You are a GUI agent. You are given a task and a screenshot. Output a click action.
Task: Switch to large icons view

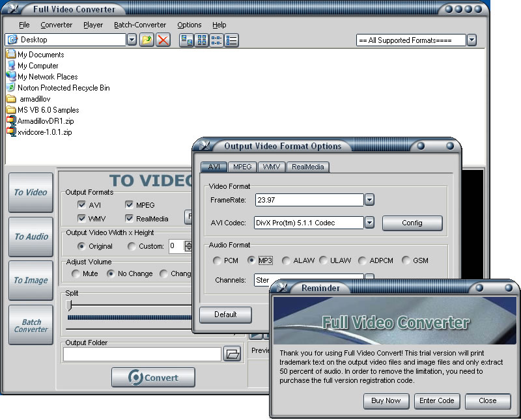(x=186, y=40)
